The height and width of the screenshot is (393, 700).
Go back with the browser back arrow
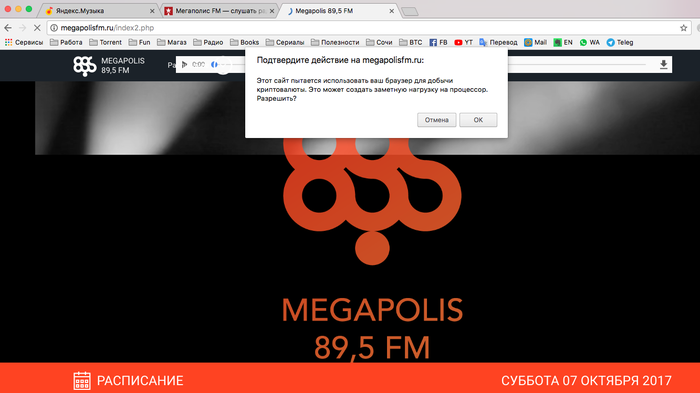8,28
